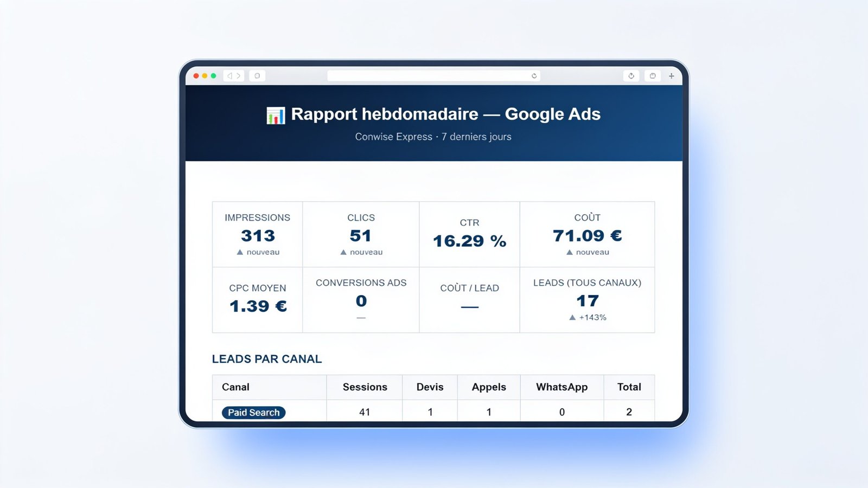The width and height of the screenshot is (868, 488).
Task: Click the LEADS PAR CANAL heading
Action: click(267, 359)
